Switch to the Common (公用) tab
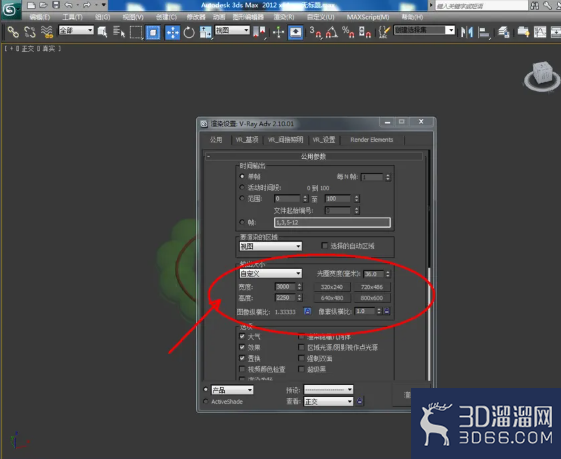561x459 pixels. (216, 140)
